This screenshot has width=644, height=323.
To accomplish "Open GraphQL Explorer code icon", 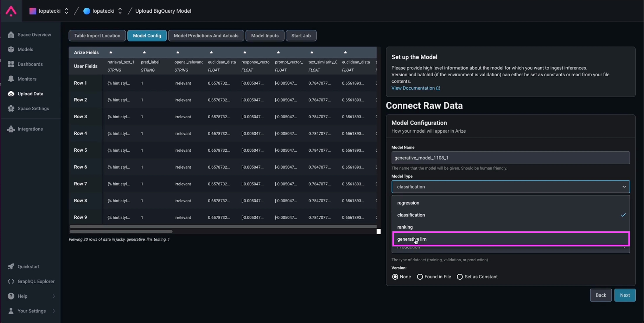I will tap(11, 281).
